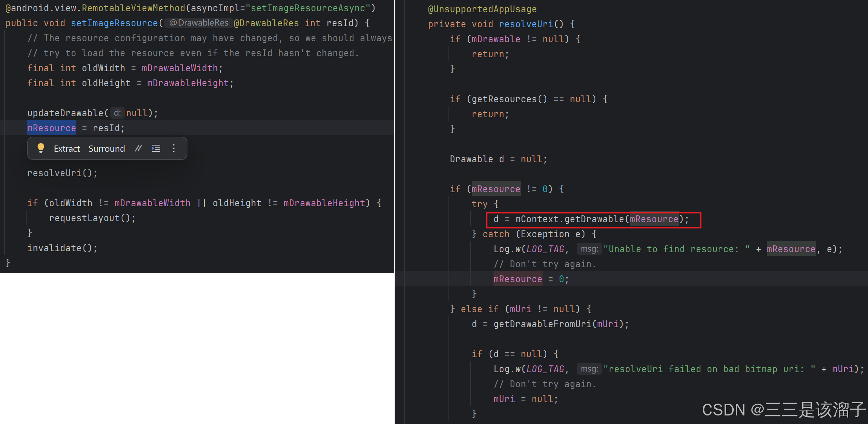Click the 'msg:' hint before "Unable to find resource"
This screenshot has height=424, width=868.
[589, 249]
